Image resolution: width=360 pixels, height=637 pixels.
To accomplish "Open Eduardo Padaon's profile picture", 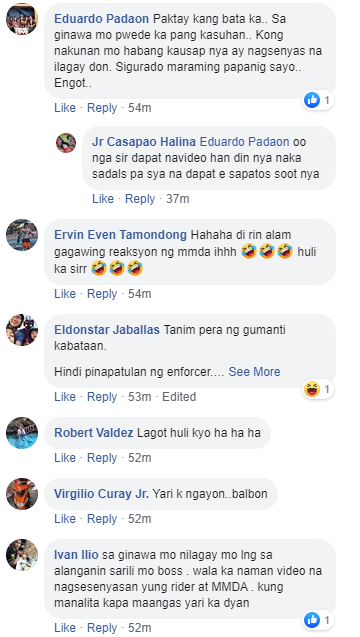I will pyautogui.click(x=22, y=19).
